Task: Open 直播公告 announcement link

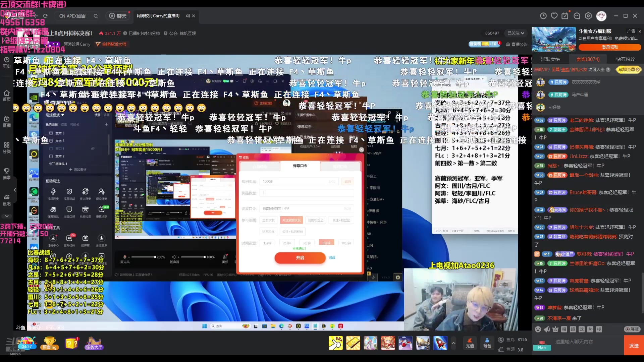Action: point(517,44)
